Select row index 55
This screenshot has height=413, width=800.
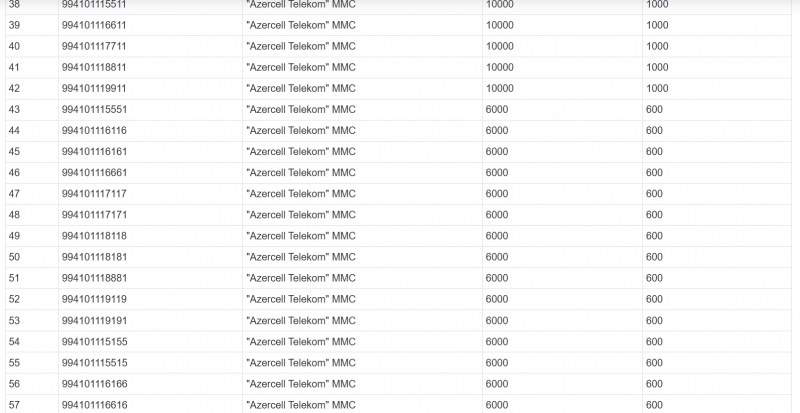click(14, 362)
